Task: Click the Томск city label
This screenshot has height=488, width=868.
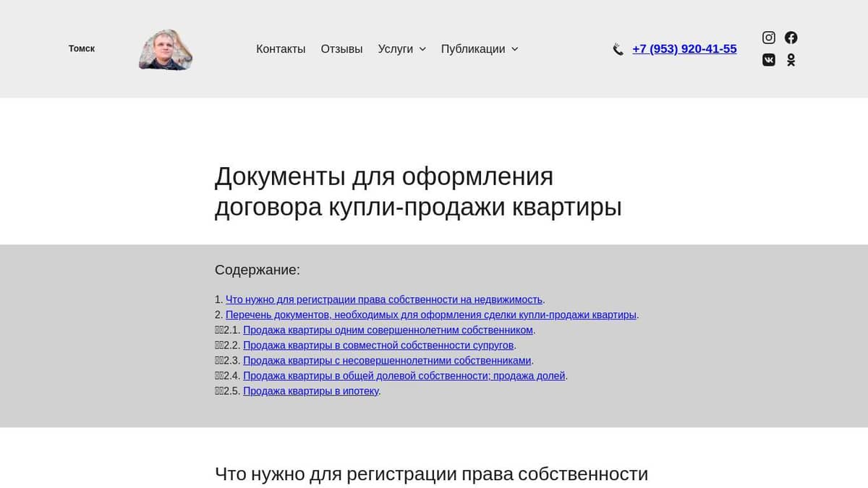Action: click(x=82, y=48)
